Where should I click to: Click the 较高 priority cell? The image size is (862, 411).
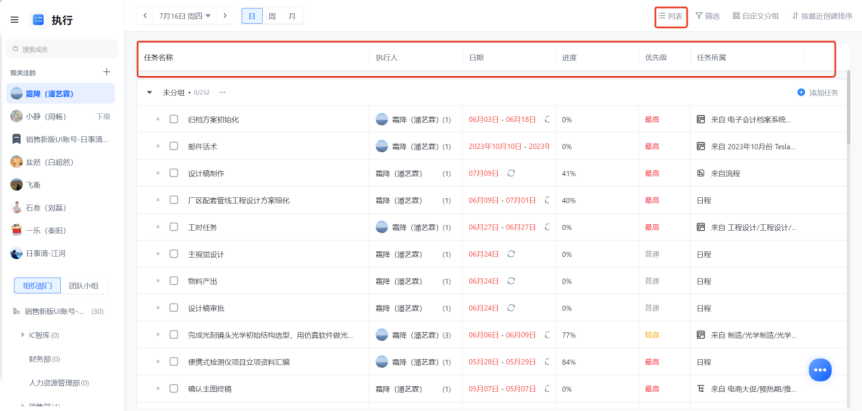click(x=652, y=335)
